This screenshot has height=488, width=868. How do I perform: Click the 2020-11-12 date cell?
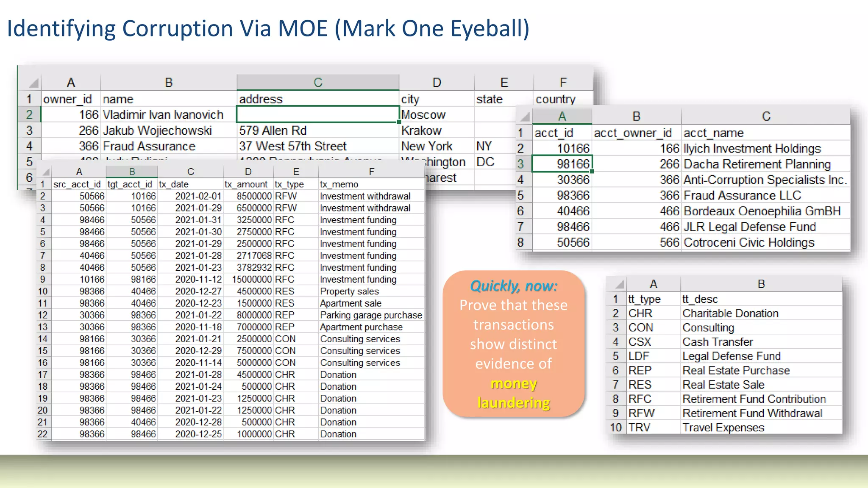coord(190,279)
